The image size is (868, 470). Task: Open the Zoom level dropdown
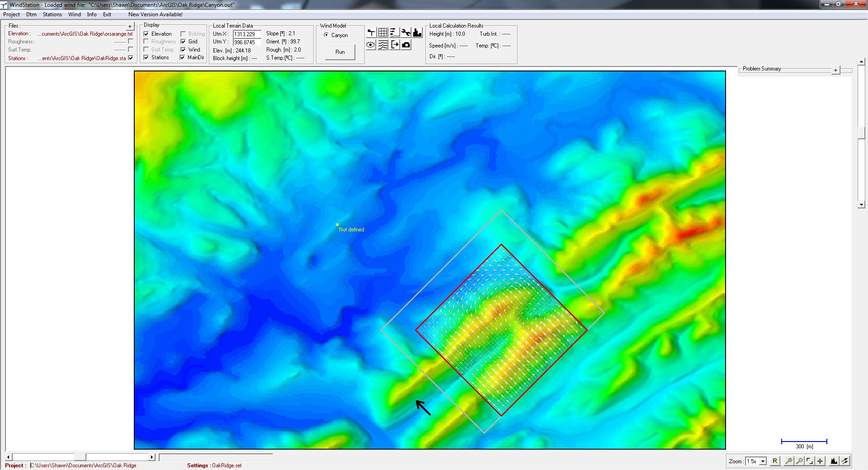763,461
